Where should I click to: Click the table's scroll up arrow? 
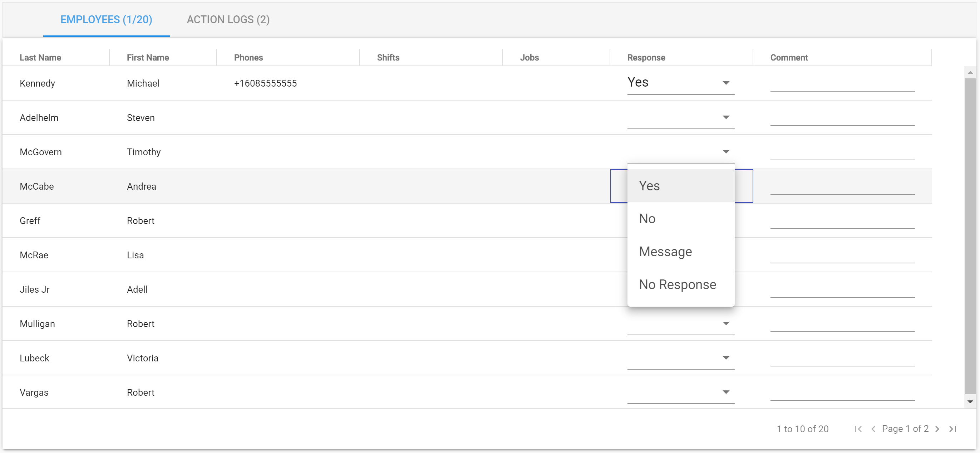pyautogui.click(x=970, y=72)
